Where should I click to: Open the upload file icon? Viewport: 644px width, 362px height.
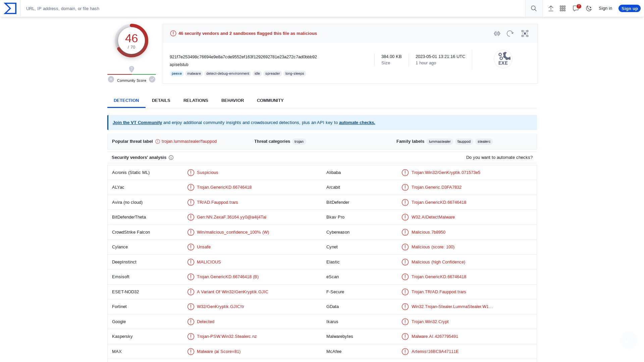551,8
